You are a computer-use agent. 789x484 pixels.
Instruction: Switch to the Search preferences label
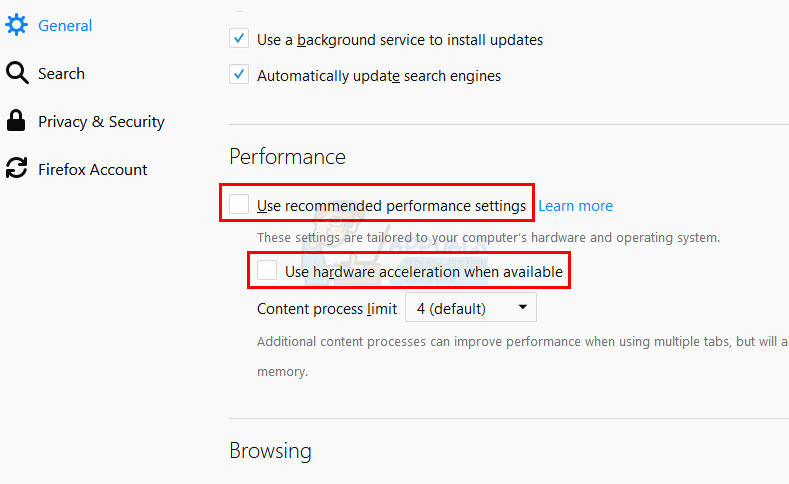pyautogui.click(x=61, y=73)
